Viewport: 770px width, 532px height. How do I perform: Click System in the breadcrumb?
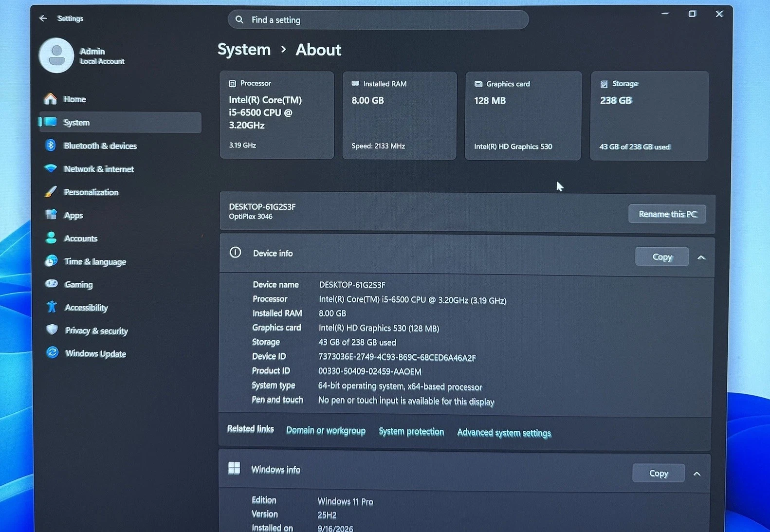pos(244,50)
